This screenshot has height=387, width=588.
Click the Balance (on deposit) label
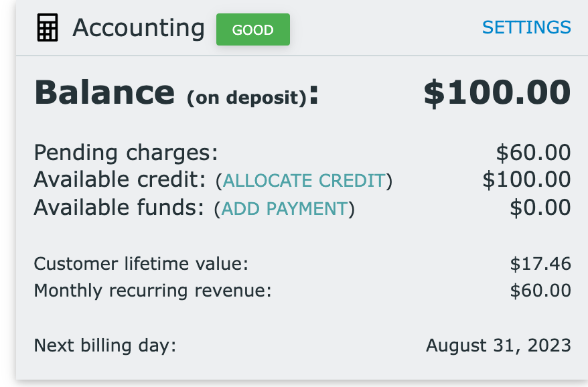[176, 92]
